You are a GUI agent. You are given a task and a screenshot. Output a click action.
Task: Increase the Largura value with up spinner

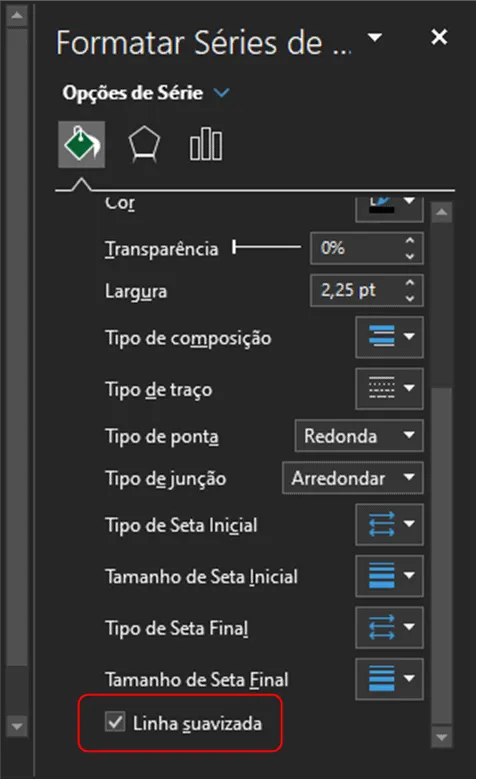(x=410, y=283)
